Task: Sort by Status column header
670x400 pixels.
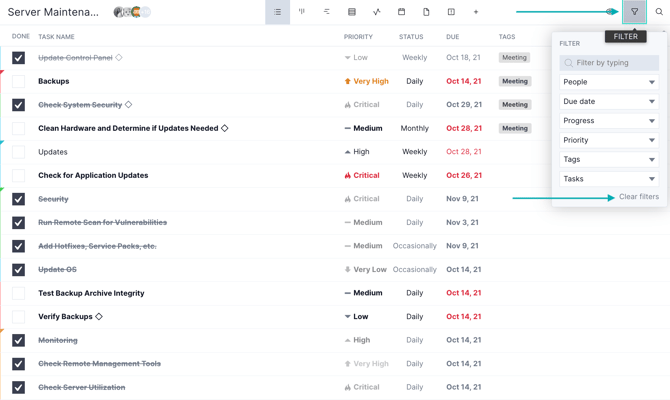Action: [411, 37]
